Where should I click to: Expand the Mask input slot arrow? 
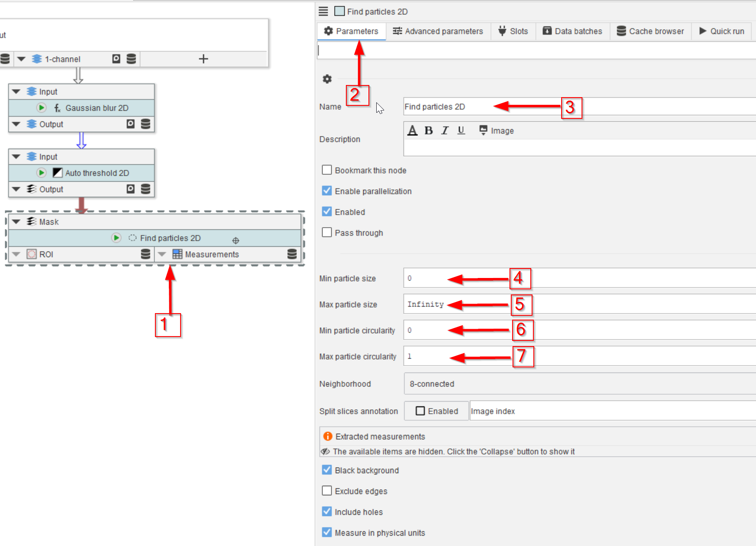coord(16,222)
